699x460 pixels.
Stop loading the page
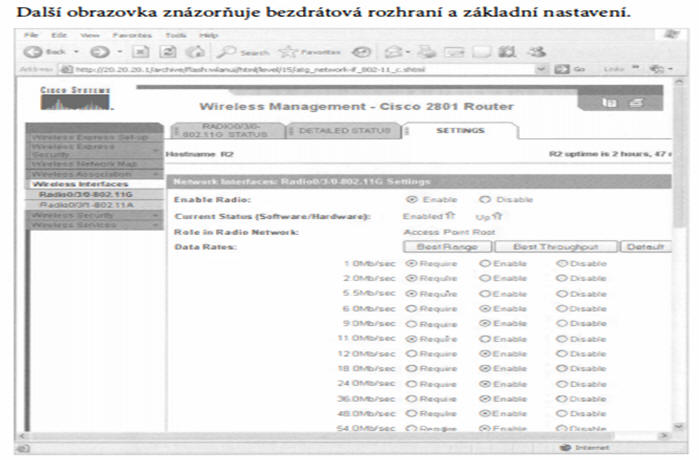pyautogui.click(x=140, y=52)
